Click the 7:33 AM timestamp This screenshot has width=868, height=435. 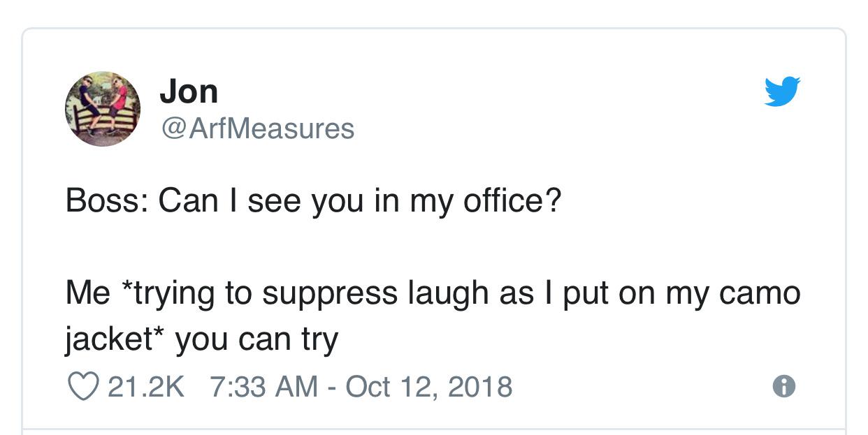(x=265, y=386)
